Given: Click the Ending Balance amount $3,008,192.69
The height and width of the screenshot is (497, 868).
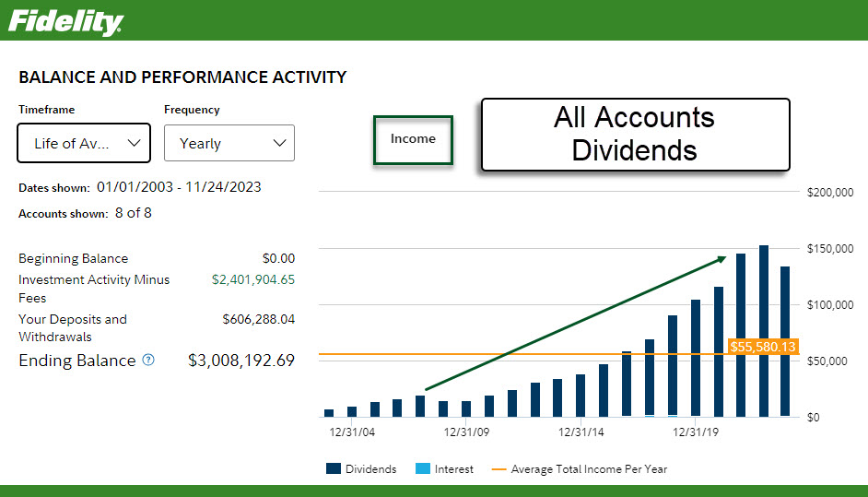Looking at the screenshot, I should tap(241, 361).
